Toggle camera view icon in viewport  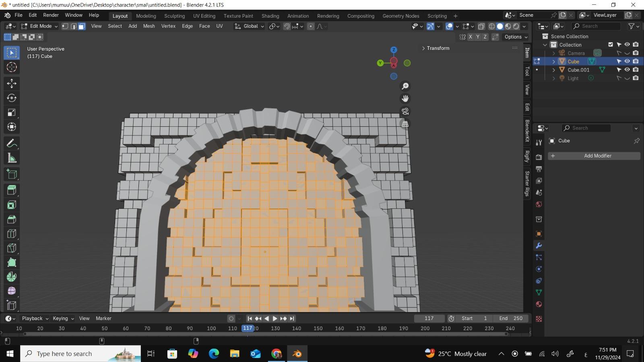(405, 111)
